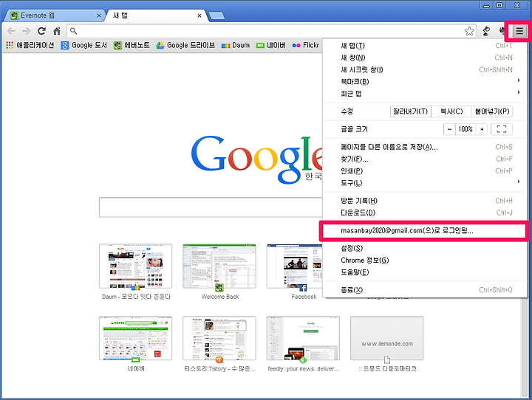Open the Facebook thumbnail tile

[295, 266]
